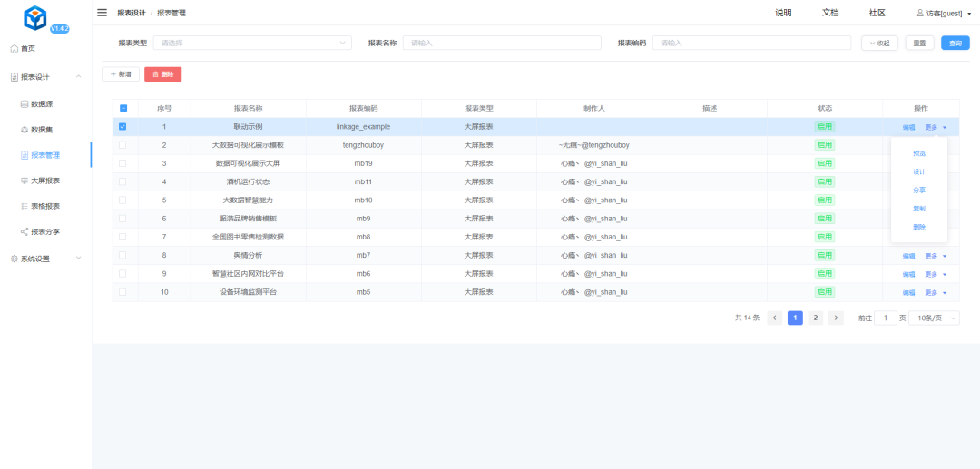Open the 10条/页 page size dropdown
Viewport: 980px width, 469px height.
(934, 318)
